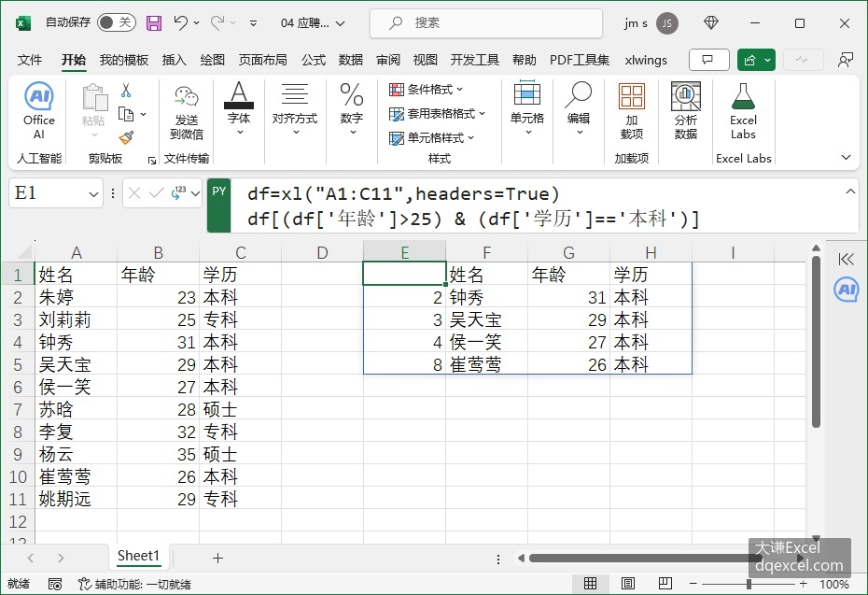Click the PY Python mode badge

tap(218, 205)
